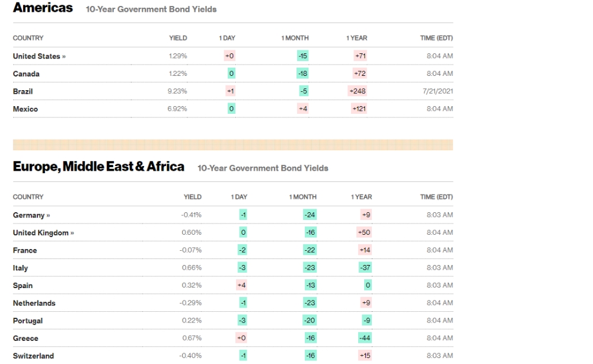Select the Greece country row label
The width and height of the screenshot is (593, 364).
[x=25, y=339]
